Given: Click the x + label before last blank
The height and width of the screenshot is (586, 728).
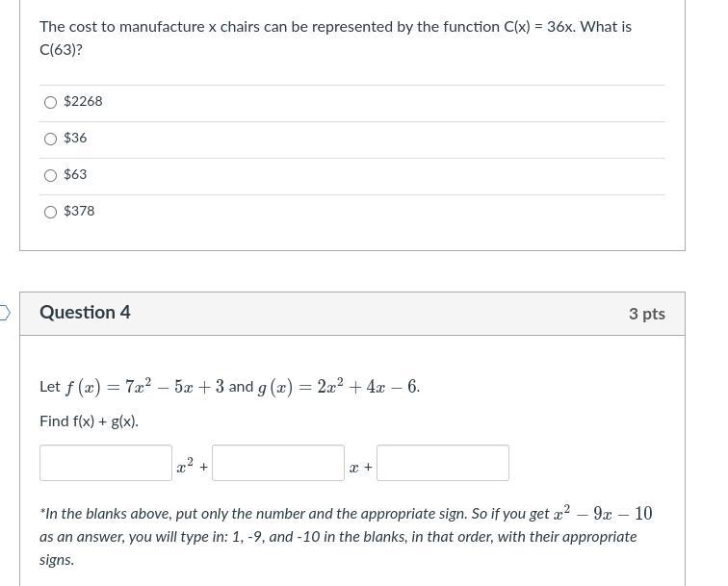Looking at the screenshot, I should [360, 467].
